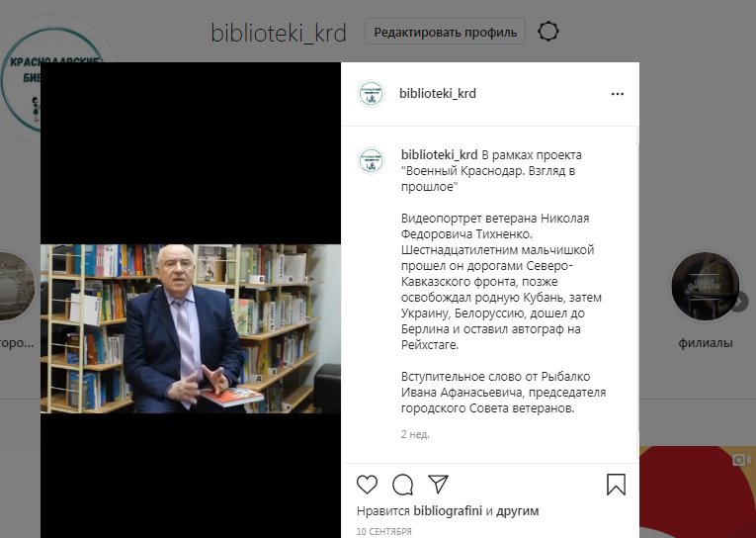This screenshot has height=538, width=756.
Task: View other likers via другим link
Action: (x=517, y=510)
